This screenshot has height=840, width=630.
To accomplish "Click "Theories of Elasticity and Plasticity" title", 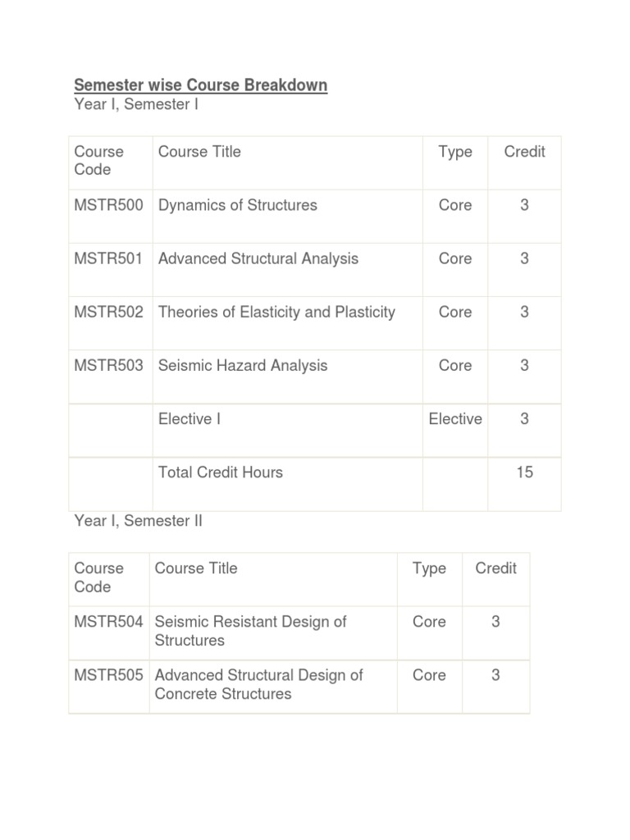I will point(276,312).
